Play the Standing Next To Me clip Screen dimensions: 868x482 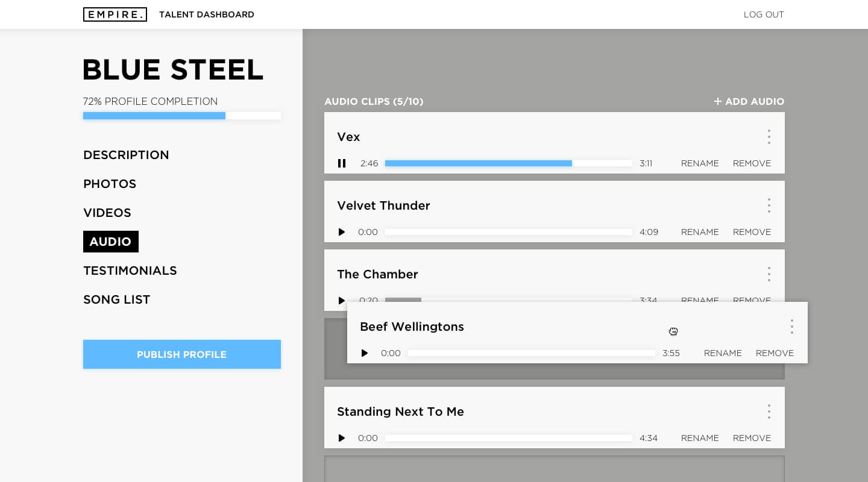click(x=342, y=438)
